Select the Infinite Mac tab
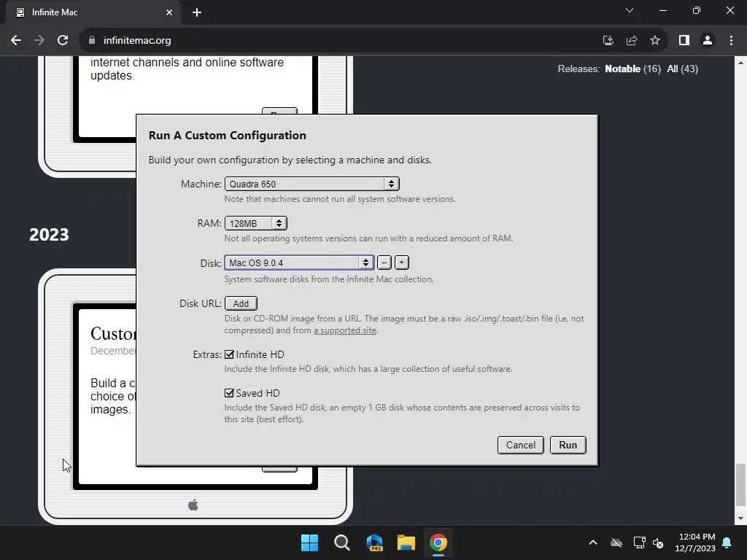Viewport: 747px width, 560px height. click(93, 12)
